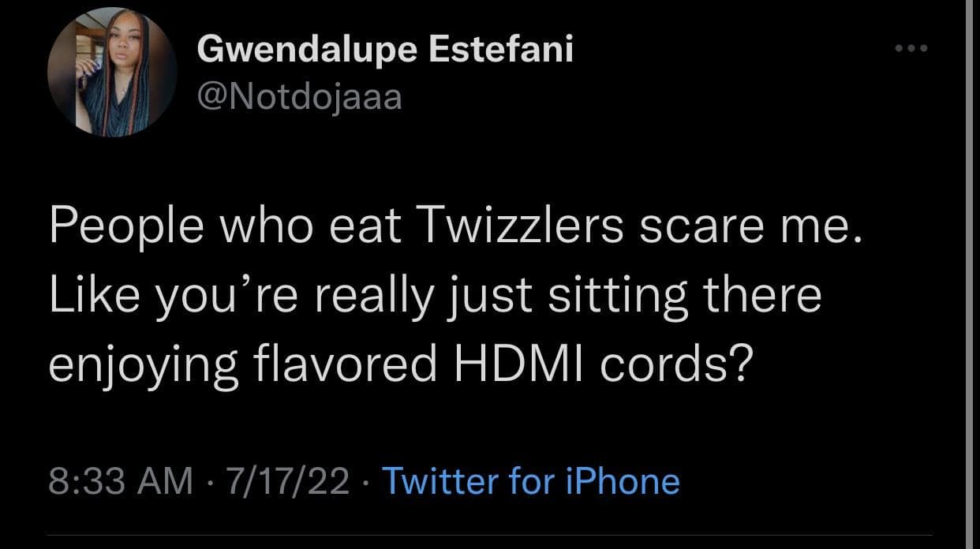Click the 8:33 AM timestamp
The width and height of the screenshot is (980, 549).
(x=121, y=480)
